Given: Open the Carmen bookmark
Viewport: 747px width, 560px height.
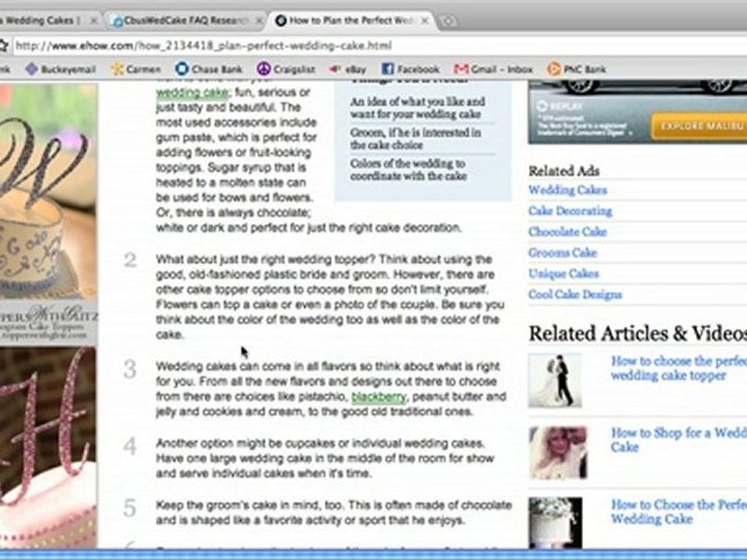Looking at the screenshot, I should pos(135,69).
